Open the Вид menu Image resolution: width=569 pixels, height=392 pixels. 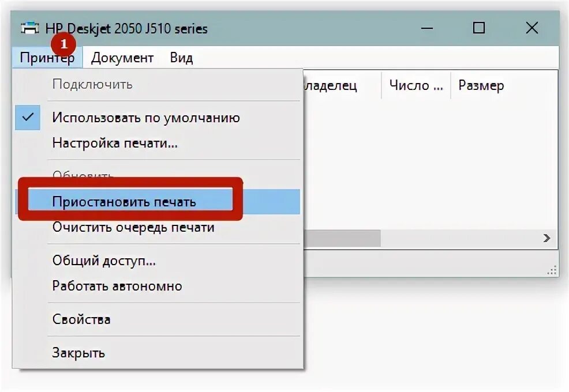pyautogui.click(x=181, y=58)
